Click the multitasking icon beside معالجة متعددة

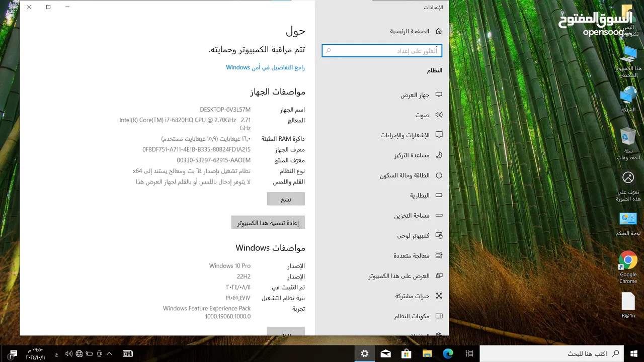coord(439,255)
